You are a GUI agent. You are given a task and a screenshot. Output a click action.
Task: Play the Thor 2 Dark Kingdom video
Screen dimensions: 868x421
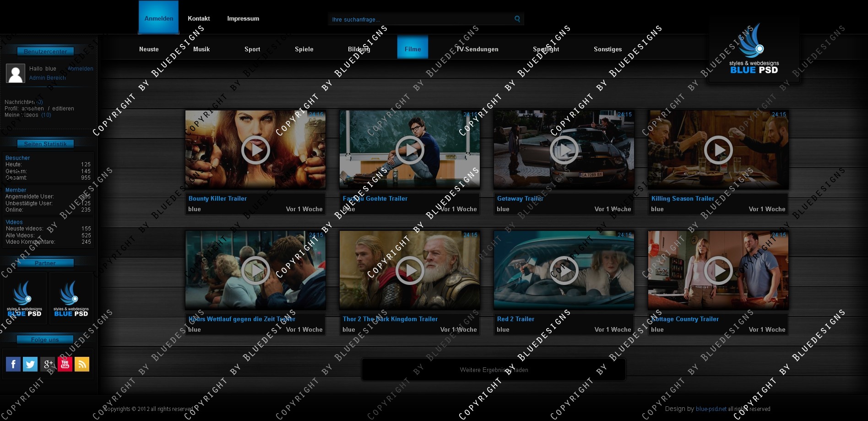(410, 270)
